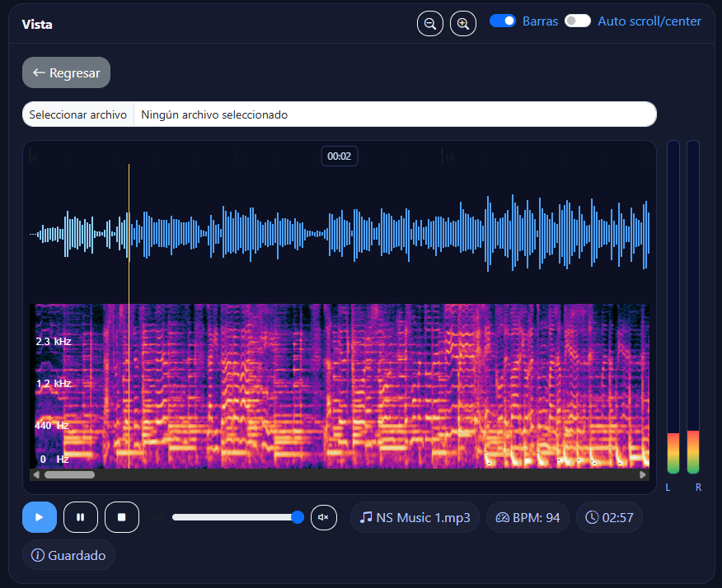Disable the Barras display mode
The width and height of the screenshot is (722, 588).
[502, 21]
